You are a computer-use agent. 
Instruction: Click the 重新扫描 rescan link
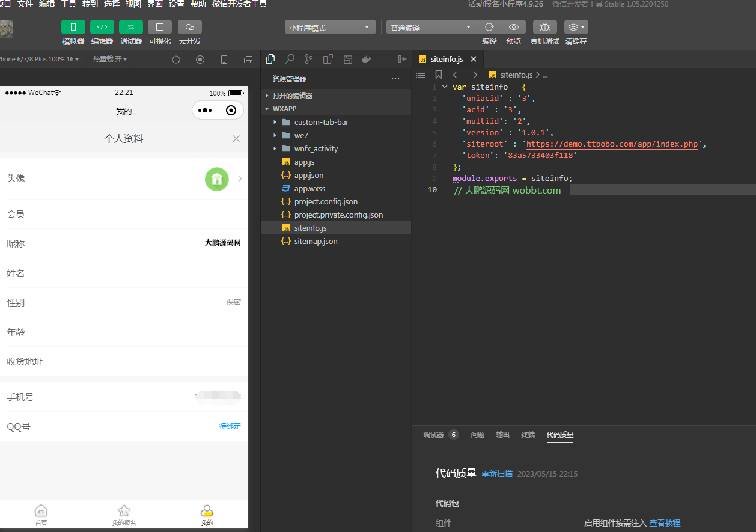click(497, 474)
